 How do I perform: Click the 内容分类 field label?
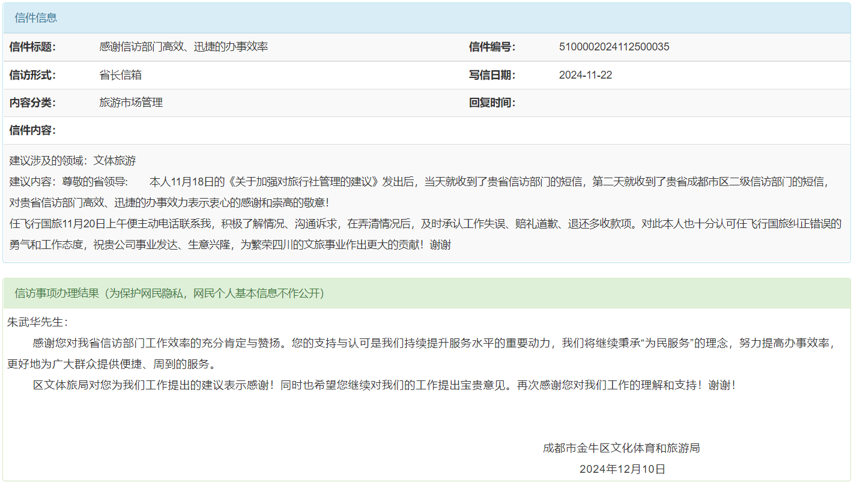32,103
